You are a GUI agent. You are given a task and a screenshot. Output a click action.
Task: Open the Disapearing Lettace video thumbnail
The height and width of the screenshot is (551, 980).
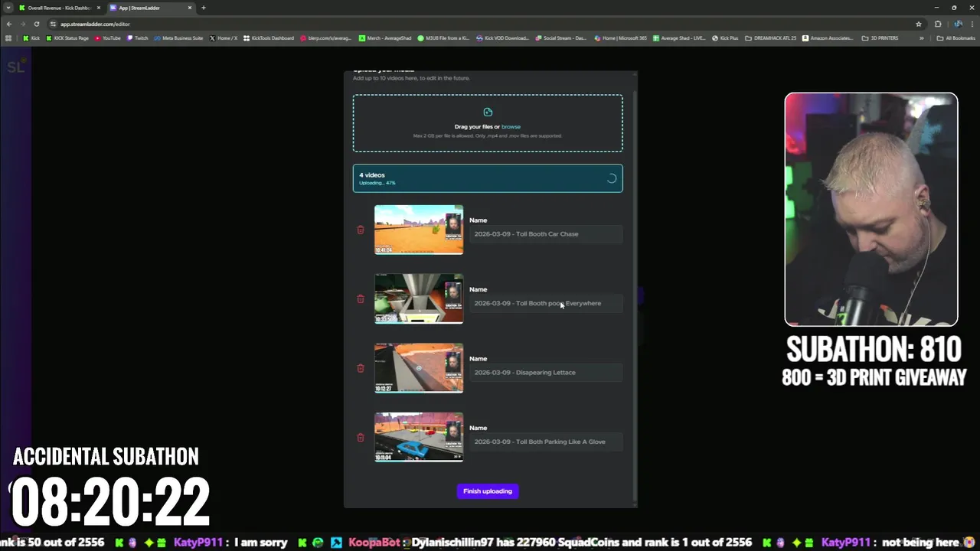[x=419, y=368]
